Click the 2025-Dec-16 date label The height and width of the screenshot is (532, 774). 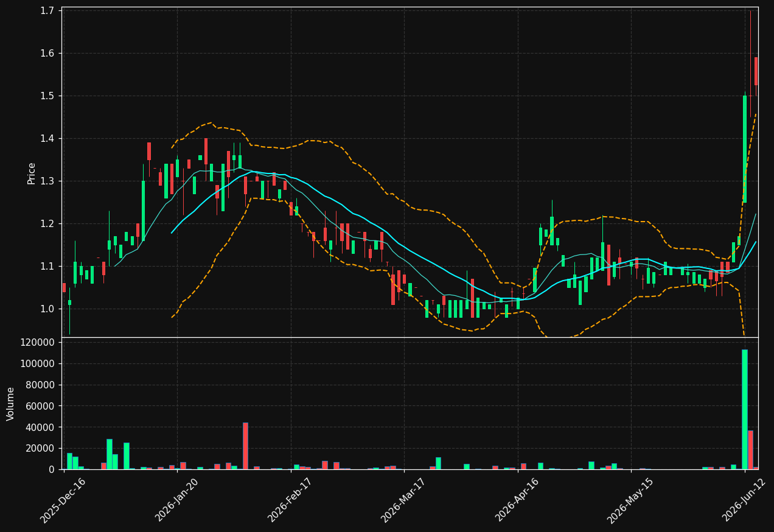click(x=63, y=500)
